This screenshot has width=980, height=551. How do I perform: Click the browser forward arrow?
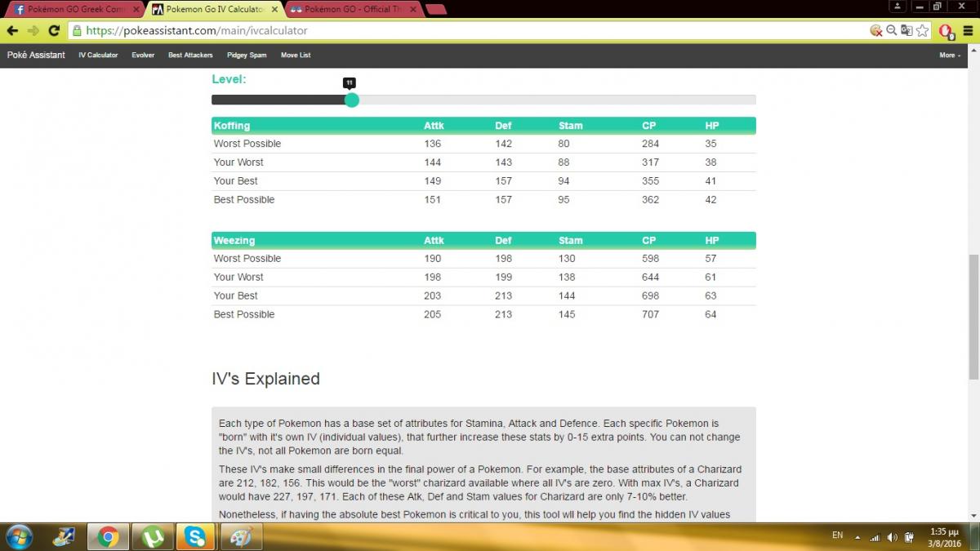click(x=33, y=30)
